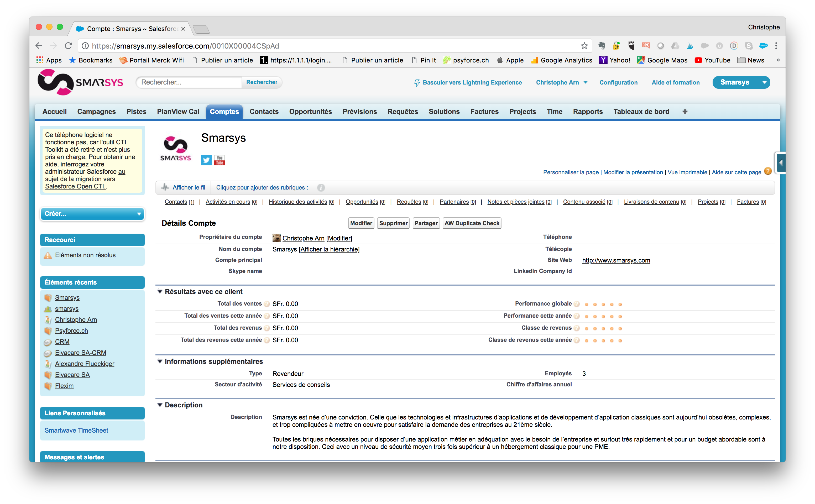Screen dimensions: 815x504
Task: Open the Christophe Arn user menu
Action: click(561, 82)
